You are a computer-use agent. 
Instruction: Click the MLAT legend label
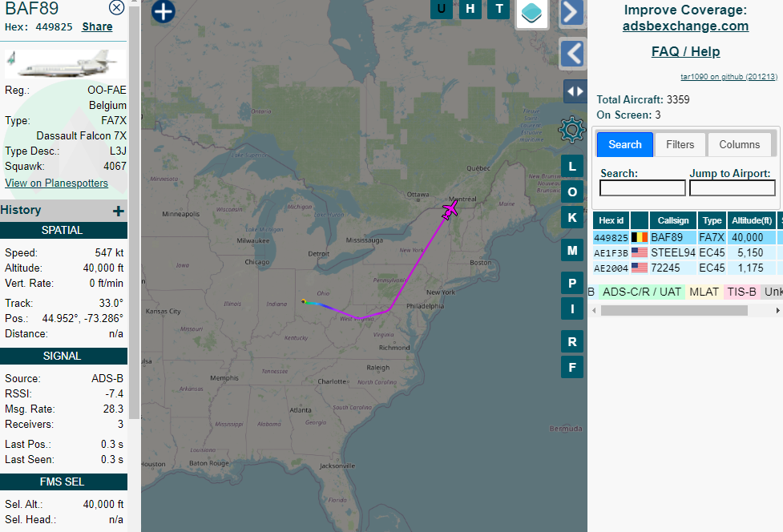(704, 292)
